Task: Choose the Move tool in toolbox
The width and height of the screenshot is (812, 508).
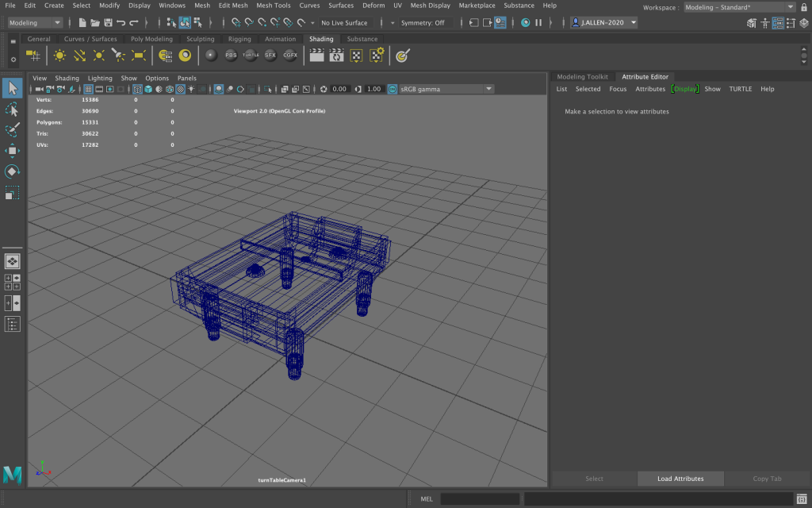Action: pos(12,151)
